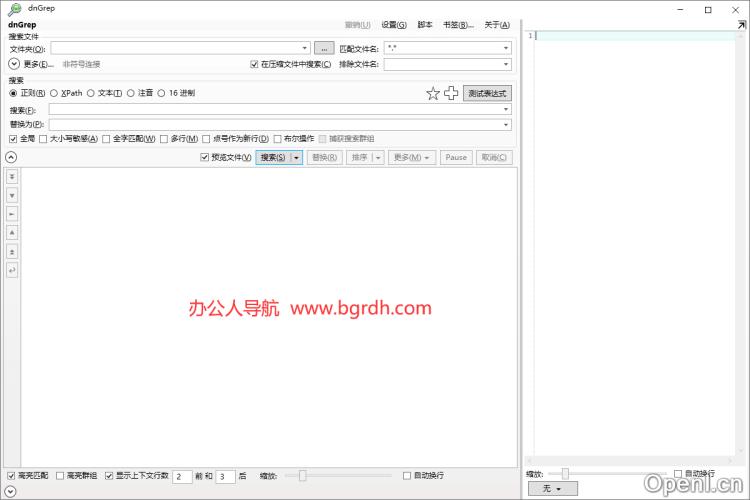Click the double-down arrow sidebar icon
The image size is (750, 500).
point(12,176)
